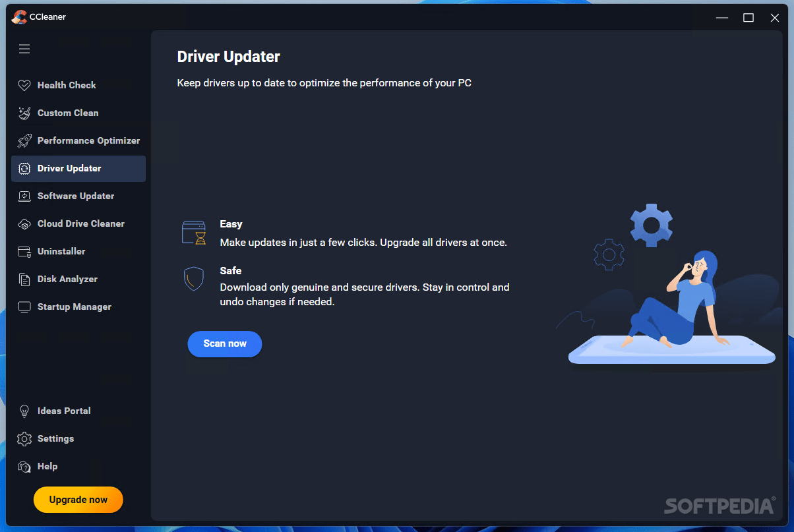The image size is (794, 532).
Task: Minimize the CCleaner window
Action: 722,17
